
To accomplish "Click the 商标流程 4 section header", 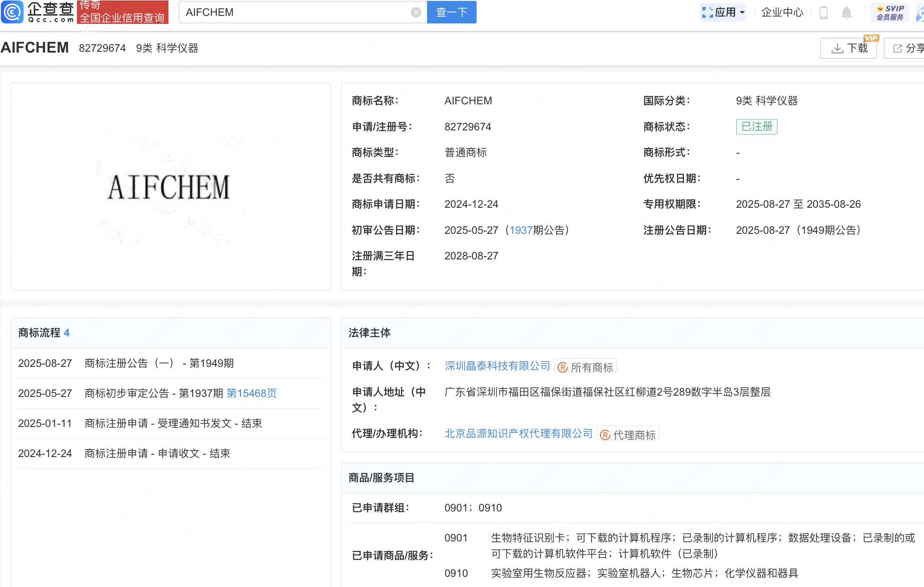I will pyautogui.click(x=171, y=333).
